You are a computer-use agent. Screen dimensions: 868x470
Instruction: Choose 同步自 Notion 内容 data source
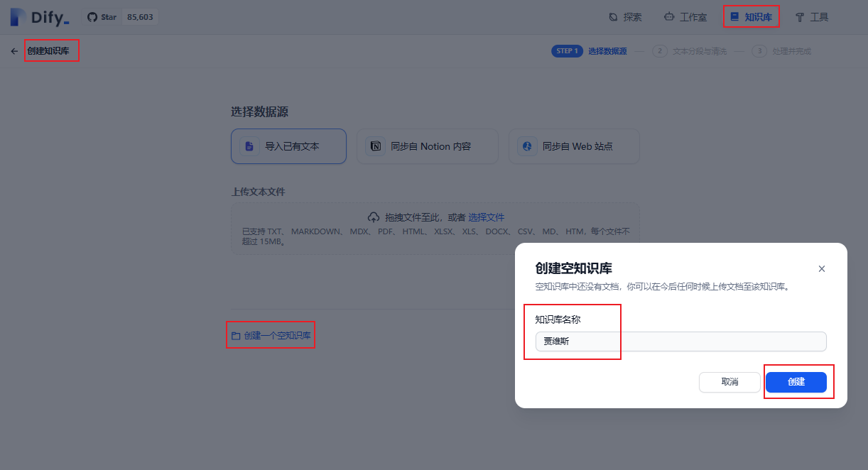click(x=428, y=146)
